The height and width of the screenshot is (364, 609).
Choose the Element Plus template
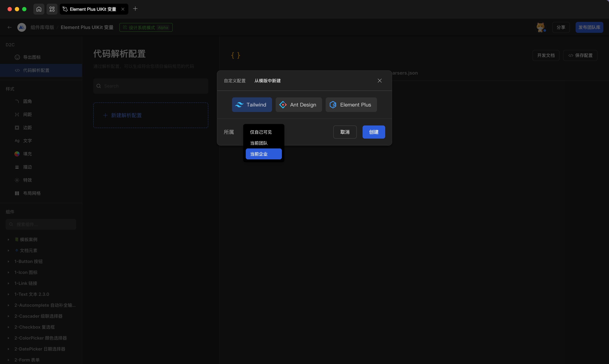click(351, 105)
